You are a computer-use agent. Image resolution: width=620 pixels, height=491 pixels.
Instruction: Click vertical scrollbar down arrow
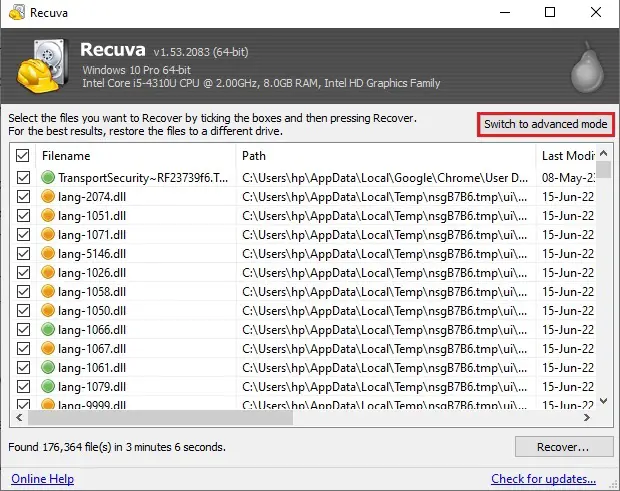[603, 401]
